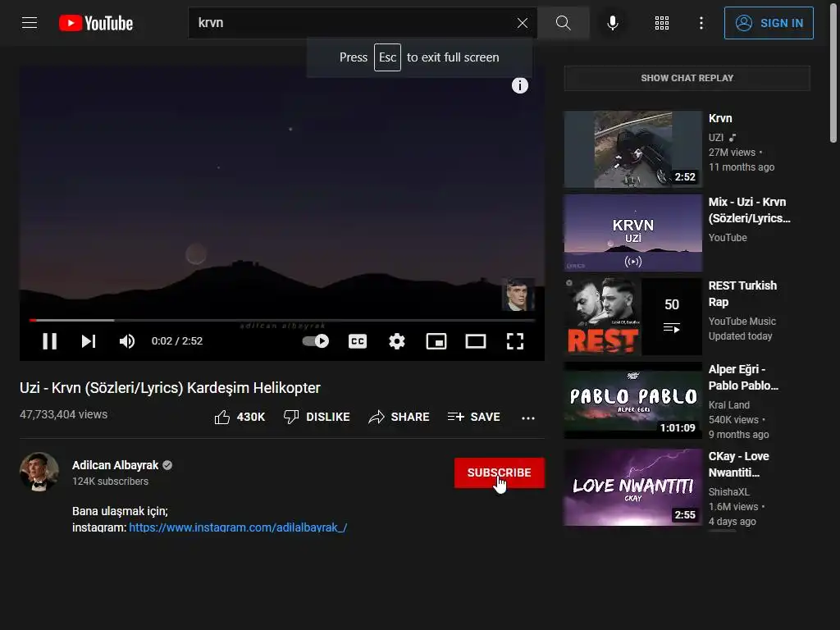Skip to the next video
Viewport: 840px width, 630px height.
pyautogui.click(x=89, y=341)
